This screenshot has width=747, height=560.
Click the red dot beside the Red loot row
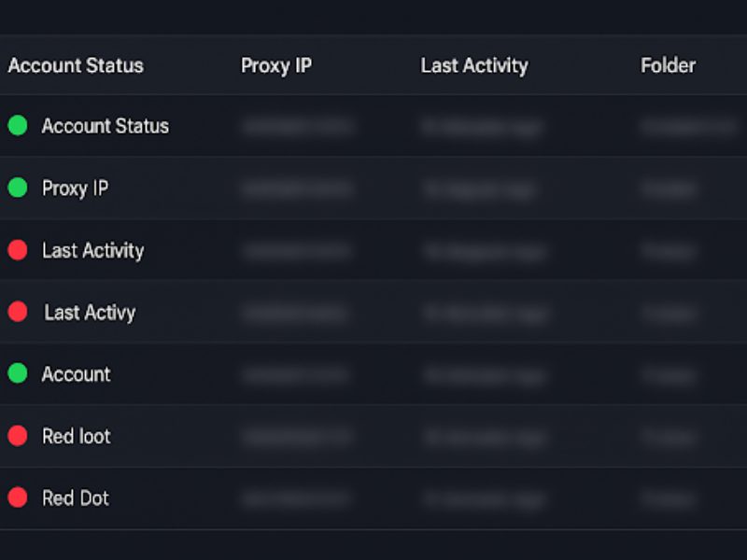pos(18,436)
